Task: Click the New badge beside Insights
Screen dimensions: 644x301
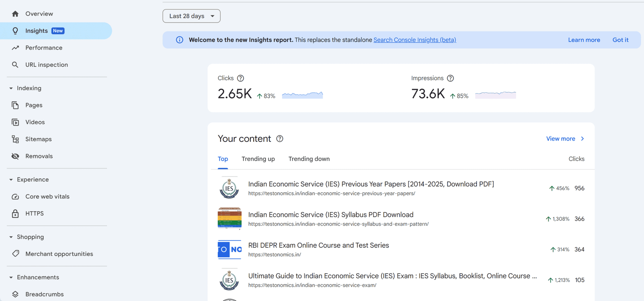Action: (58, 31)
